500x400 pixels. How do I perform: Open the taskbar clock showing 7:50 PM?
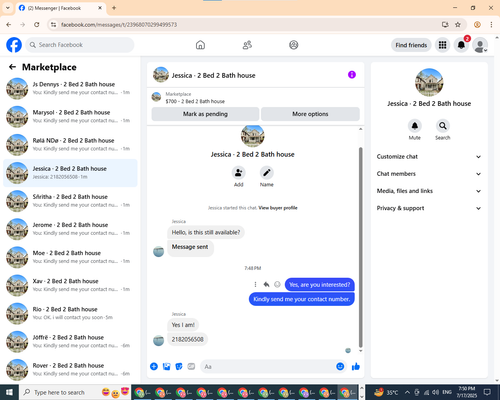(467, 392)
